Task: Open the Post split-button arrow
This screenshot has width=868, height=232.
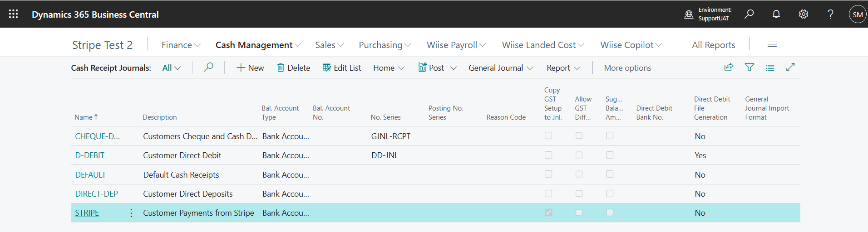Action: 454,68
